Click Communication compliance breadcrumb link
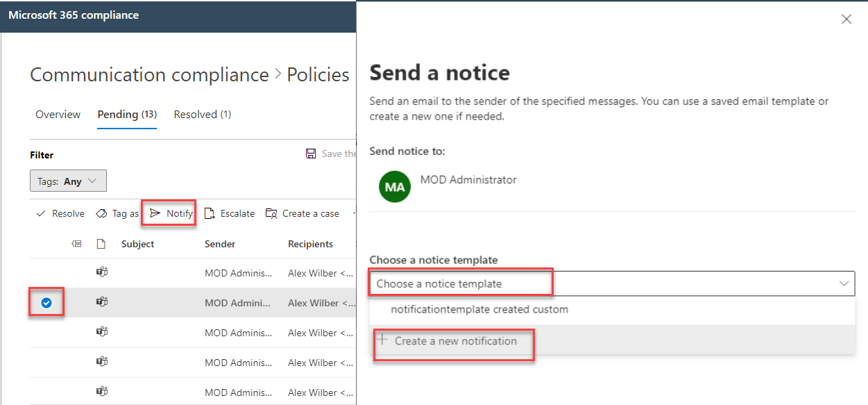 click(149, 75)
